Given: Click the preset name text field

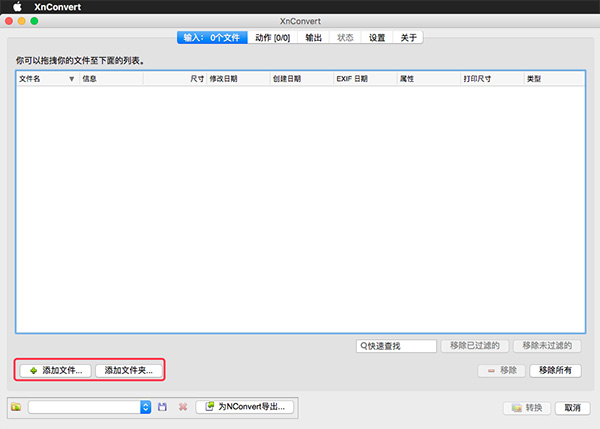Looking at the screenshot, I should (84, 407).
